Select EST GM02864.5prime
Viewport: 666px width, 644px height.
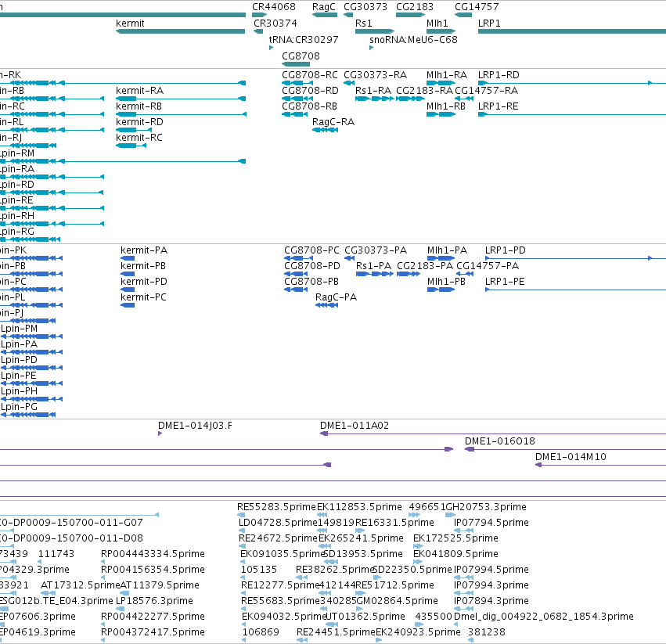(x=397, y=601)
